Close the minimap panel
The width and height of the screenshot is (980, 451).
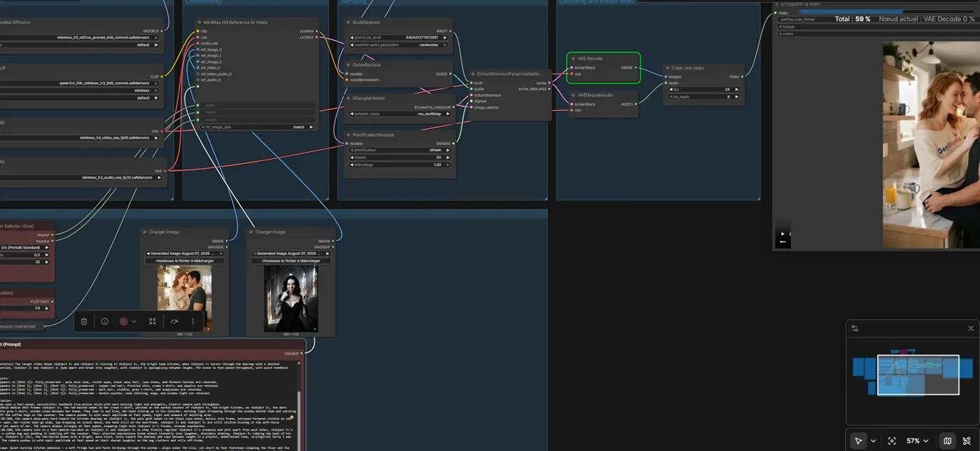(971, 328)
